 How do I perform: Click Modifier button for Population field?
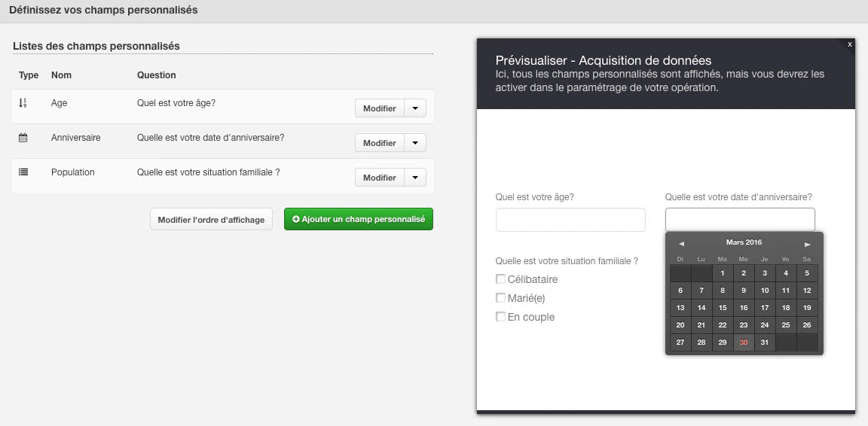380,178
